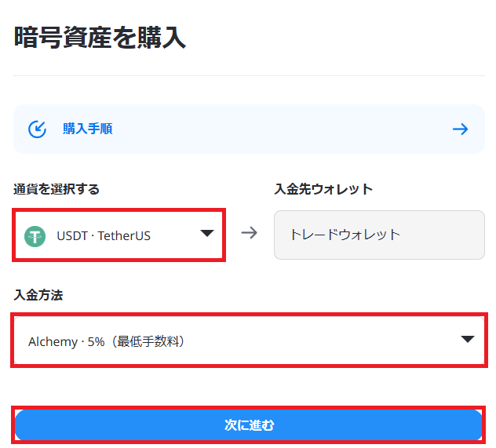Expand the USDT currency dropdown triangle

click(207, 233)
